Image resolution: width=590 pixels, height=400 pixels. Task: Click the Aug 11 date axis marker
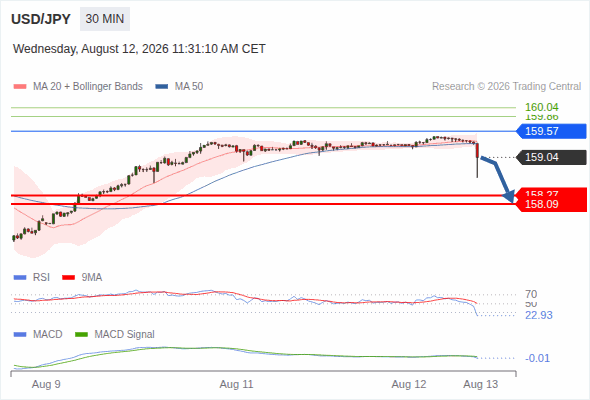click(236, 384)
